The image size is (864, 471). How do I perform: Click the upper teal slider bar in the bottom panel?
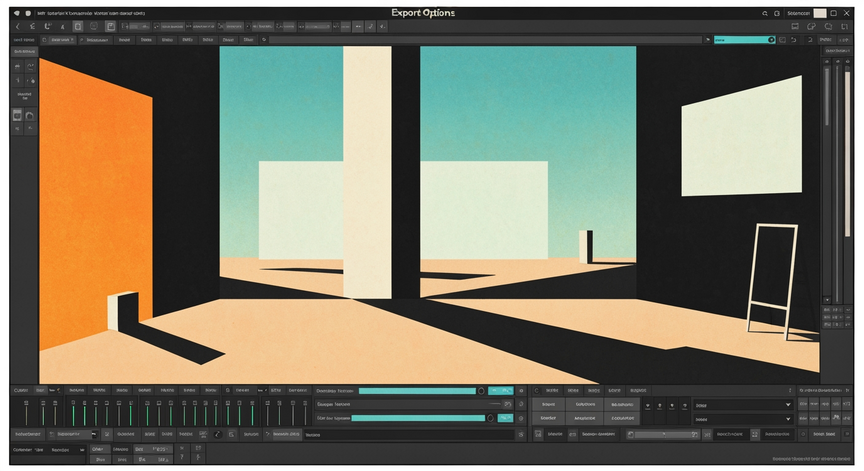tap(417, 391)
